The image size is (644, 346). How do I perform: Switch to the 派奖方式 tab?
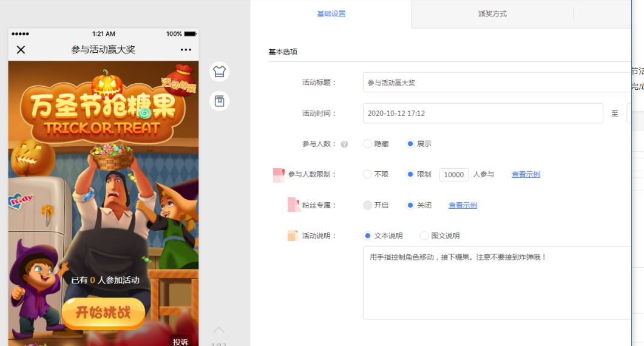tap(492, 14)
